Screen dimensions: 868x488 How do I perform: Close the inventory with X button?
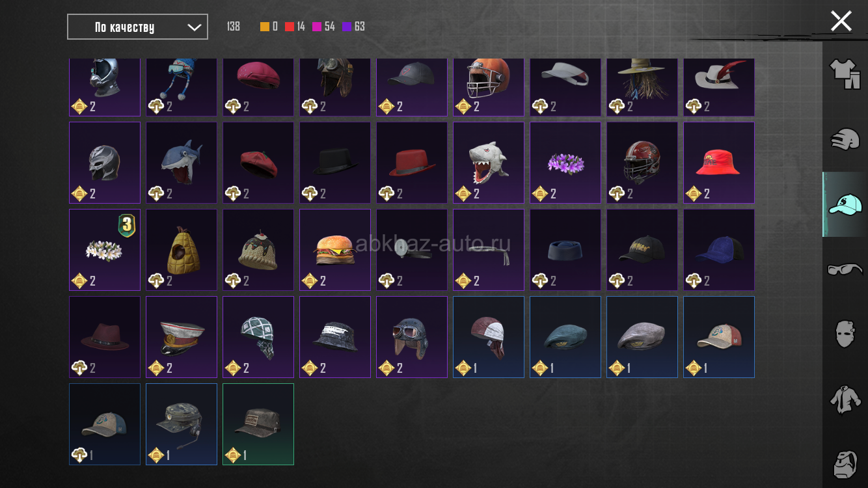(x=841, y=21)
